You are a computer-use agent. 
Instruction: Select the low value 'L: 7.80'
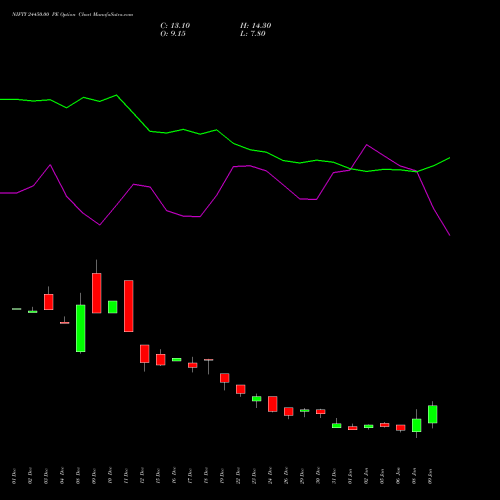253,34
